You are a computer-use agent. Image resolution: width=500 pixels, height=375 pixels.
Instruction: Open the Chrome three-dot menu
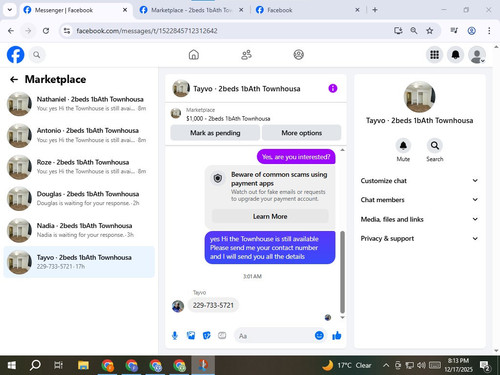[489, 31]
